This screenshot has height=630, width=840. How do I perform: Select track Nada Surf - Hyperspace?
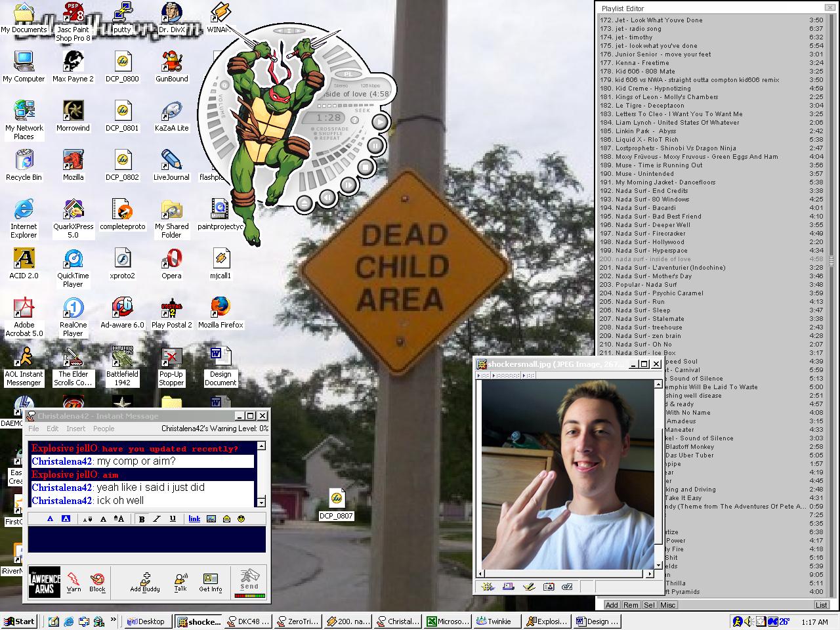click(x=711, y=251)
